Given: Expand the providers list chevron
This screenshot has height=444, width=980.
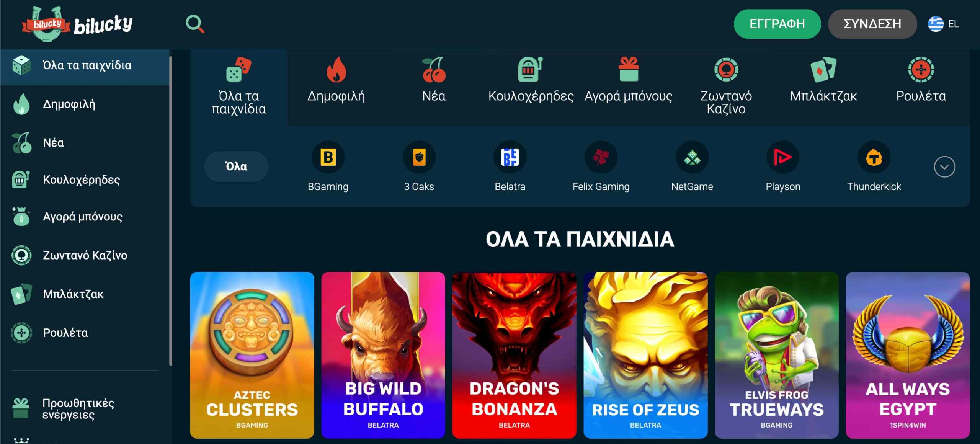Looking at the screenshot, I should (x=944, y=167).
